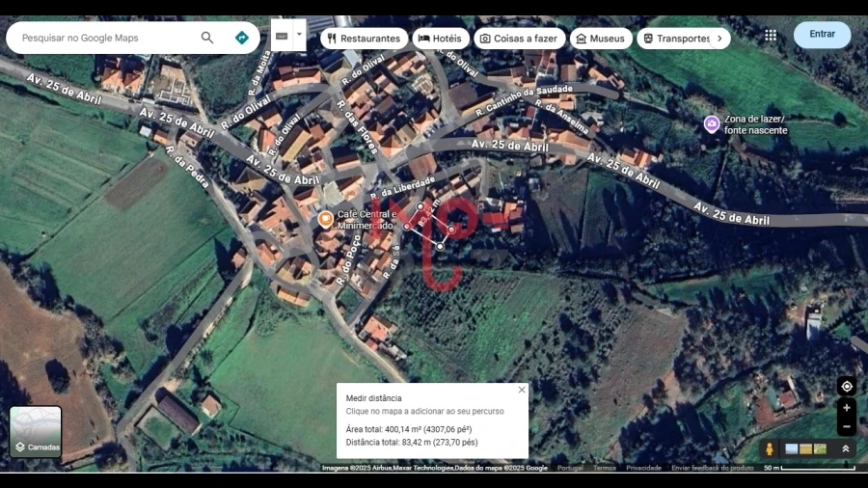Zoom out with the minus button
This screenshot has height=488, width=868.
(x=846, y=426)
